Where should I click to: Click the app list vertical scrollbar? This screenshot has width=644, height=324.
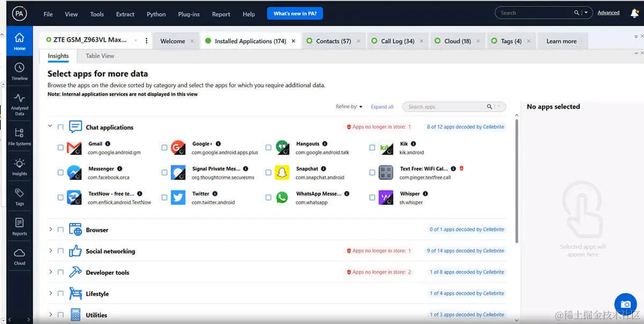point(517,180)
